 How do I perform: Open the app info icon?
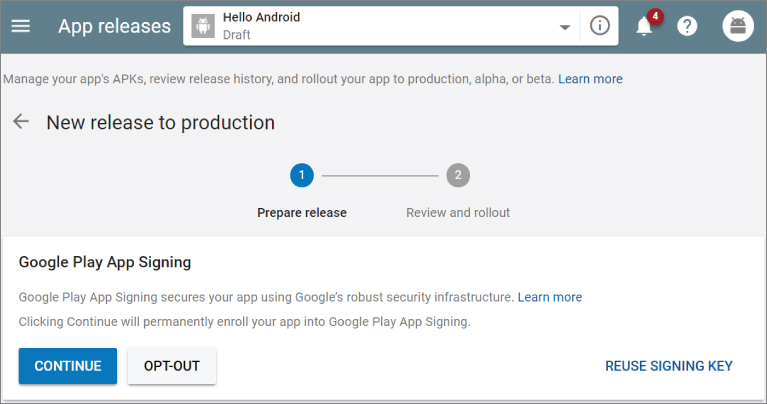[x=600, y=26]
